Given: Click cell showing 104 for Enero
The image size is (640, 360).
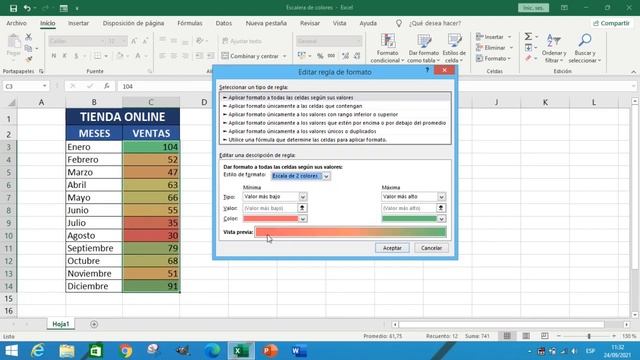Looking at the screenshot, I should [151, 147].
